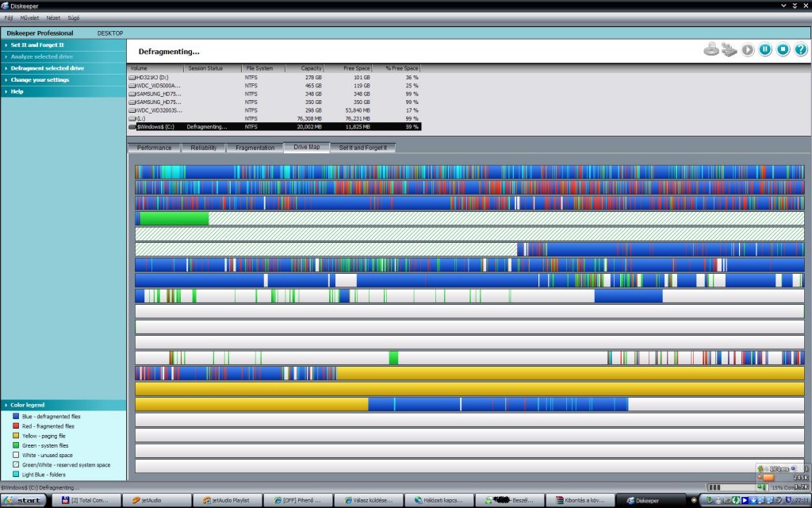Screen dimensions: 812x508
Task: Click drive icon of HD321KJ (D:)
Action: 132,77
